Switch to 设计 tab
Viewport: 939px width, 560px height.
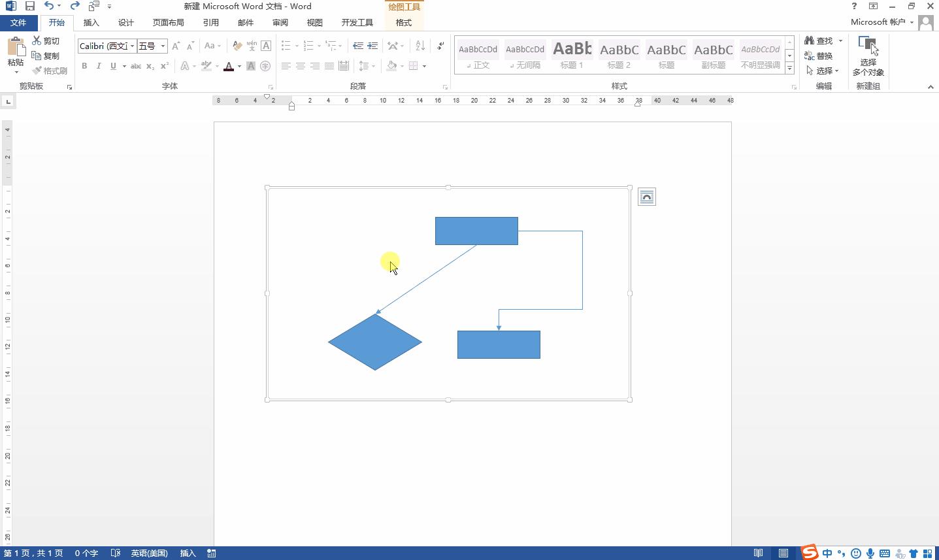point(126,23)
